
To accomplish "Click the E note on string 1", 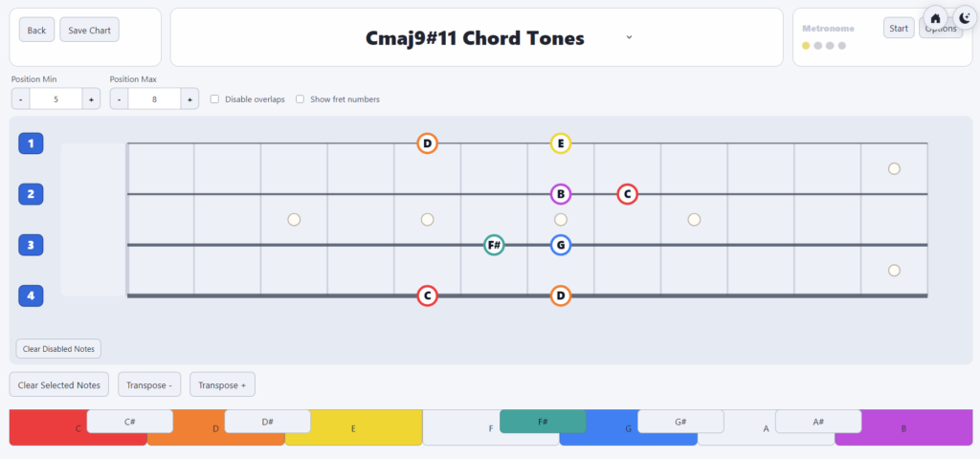I will tap(561, 143).
